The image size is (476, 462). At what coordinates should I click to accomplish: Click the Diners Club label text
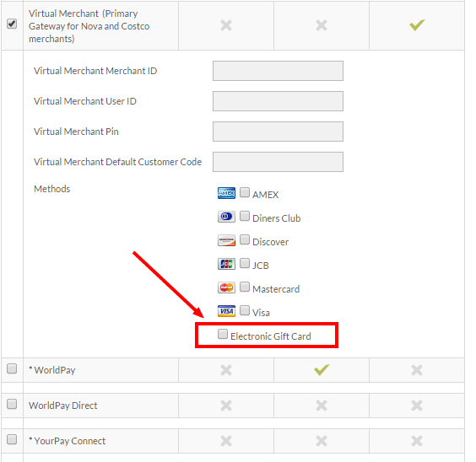[276, 218]
